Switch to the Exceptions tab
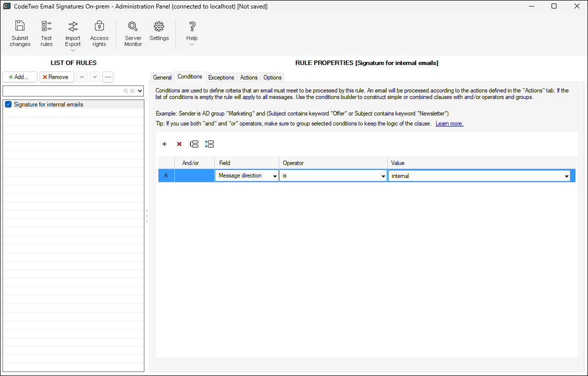588x376 pixels. 221,77
